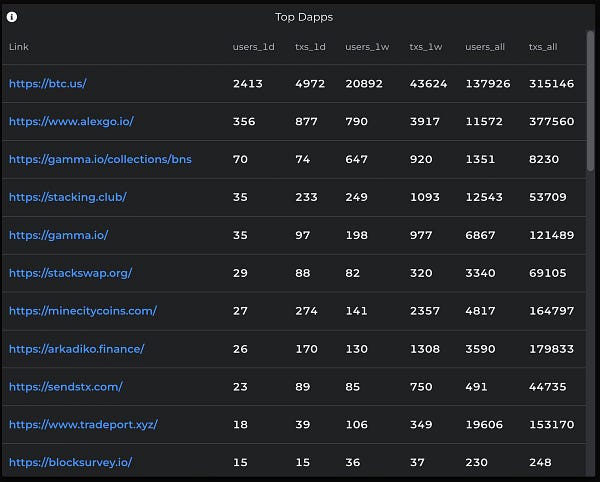Screen dimensions: 600x482
Task: Select the value 356 in alexgo row
Action: pos(244,122)
